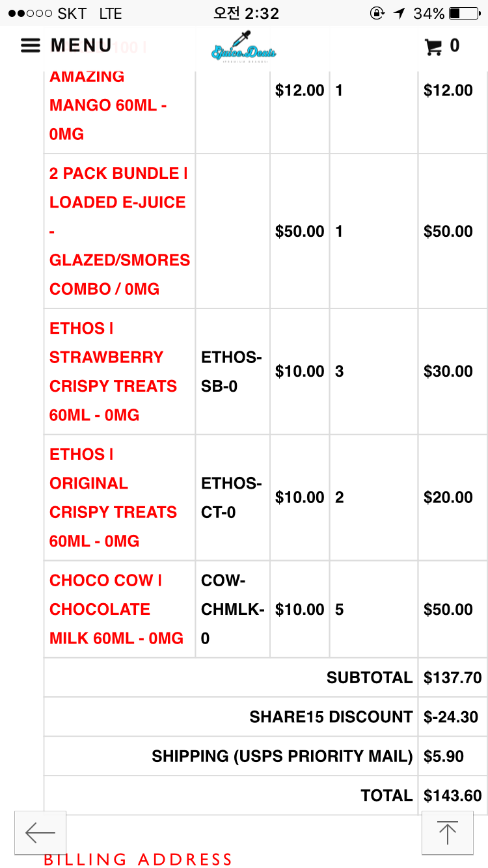Screen dimensions: 488x868
Task: Open Ethos Strawberry Crispy Treats link
Action: pyautogui.click(x=113, y=372)
